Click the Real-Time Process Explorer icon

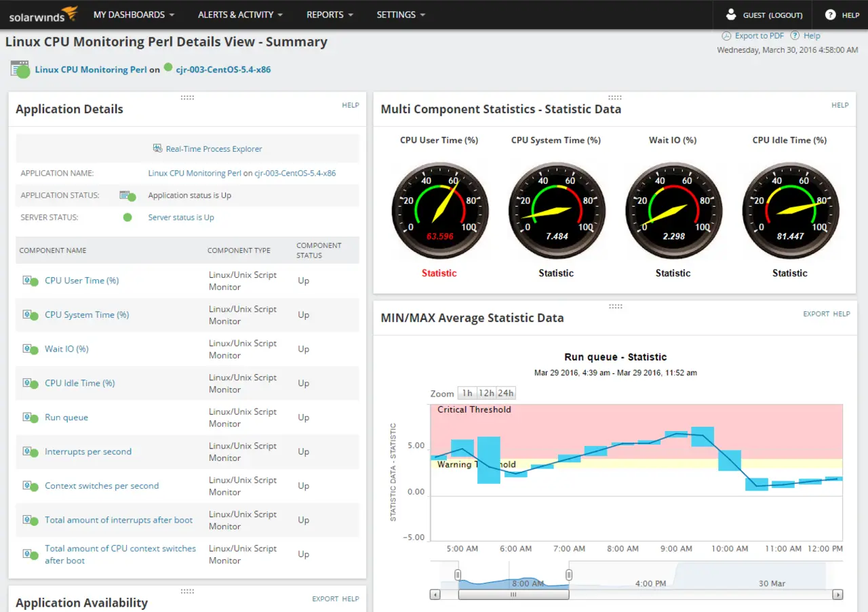[x=157, y=149]
